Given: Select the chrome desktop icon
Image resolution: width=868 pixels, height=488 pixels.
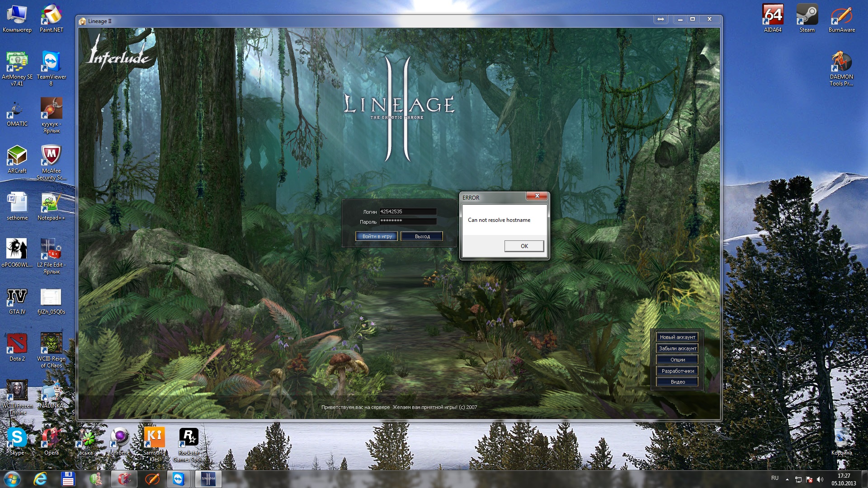Looking at the screenshot, I should pyautogui.click(x=120, y=442).
